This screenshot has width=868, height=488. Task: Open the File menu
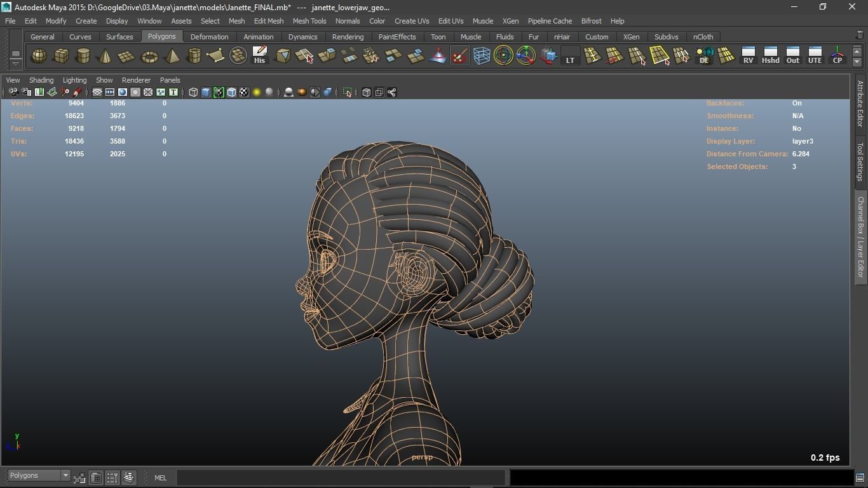click(10, 21)
